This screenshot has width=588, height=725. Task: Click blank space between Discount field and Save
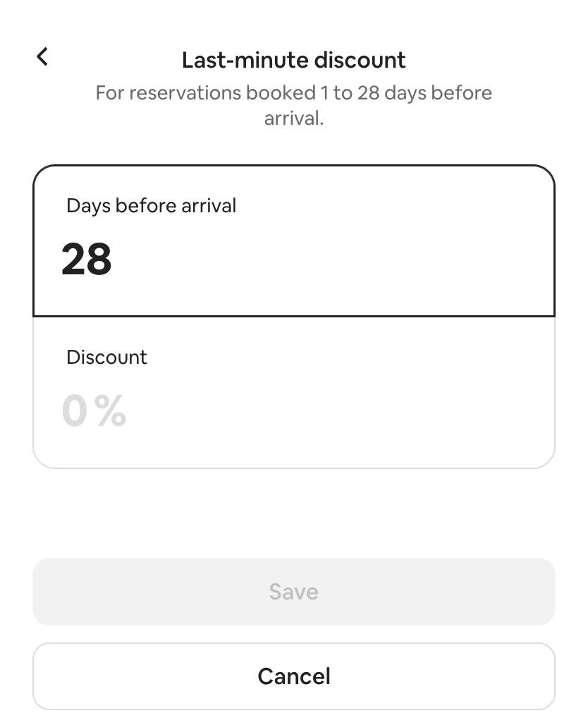tap(294, 513)
